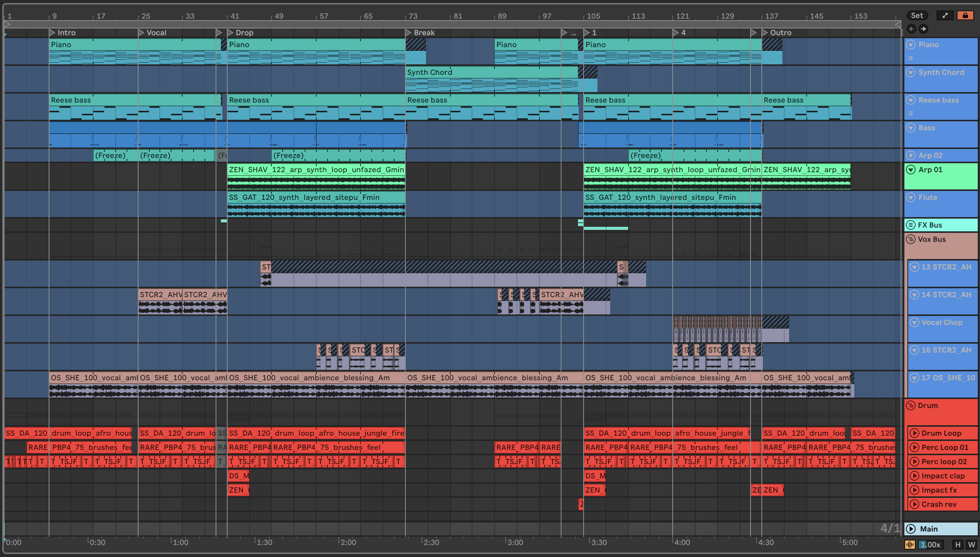Select the Drop locator marker
Screen dimensions: 980x557
click(230, 33)
